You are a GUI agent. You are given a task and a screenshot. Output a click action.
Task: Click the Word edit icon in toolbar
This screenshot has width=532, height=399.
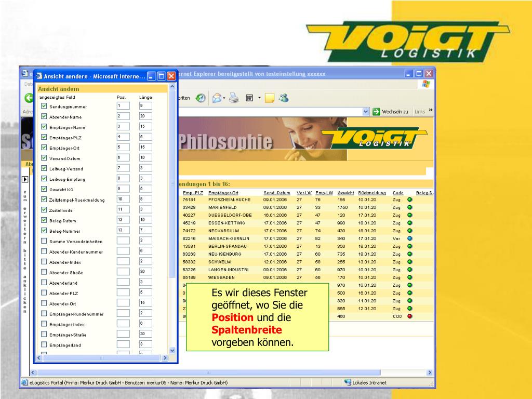249,98
